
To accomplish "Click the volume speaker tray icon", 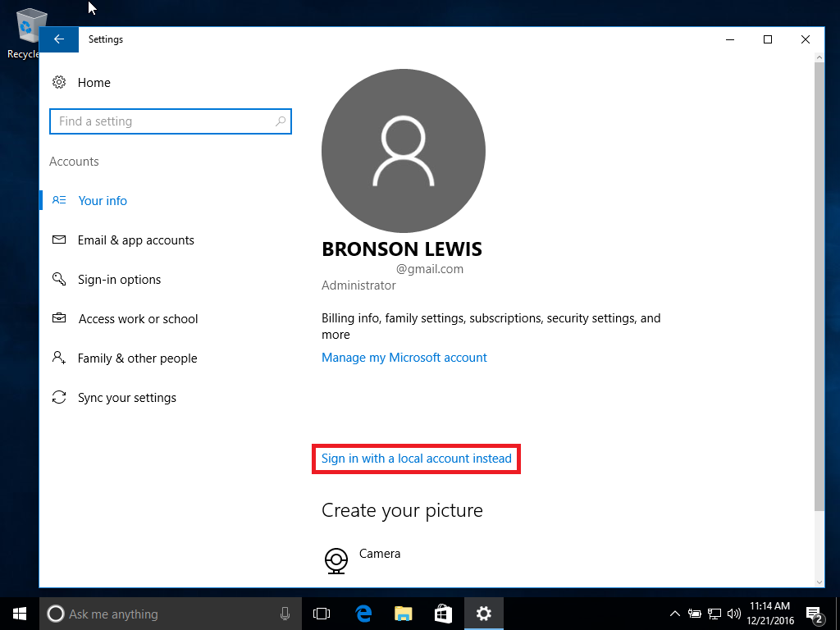I will click(734, 614).
